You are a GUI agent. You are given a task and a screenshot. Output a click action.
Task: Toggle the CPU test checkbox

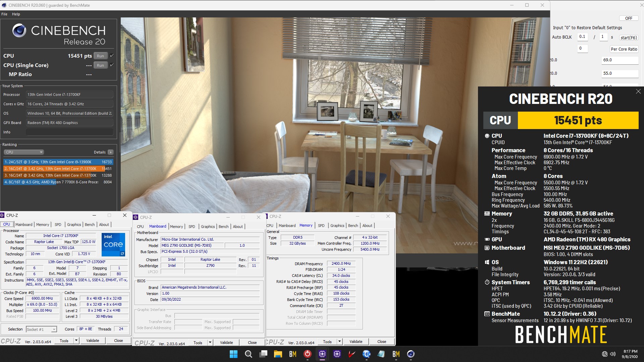coord(112,56)
